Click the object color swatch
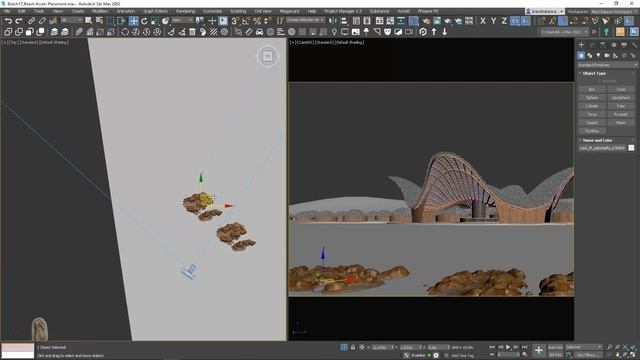Screen dimensions: 640x360 [x=631, y=148]
